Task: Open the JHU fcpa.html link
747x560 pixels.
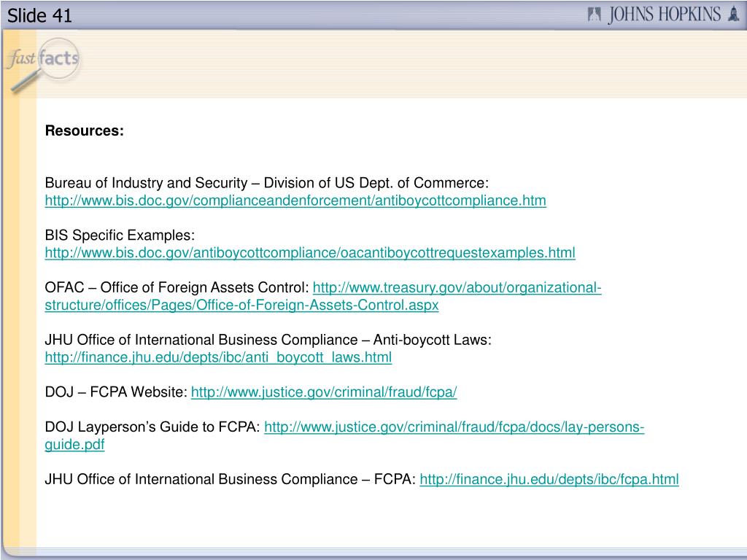Action: click(x=549, y=479)
